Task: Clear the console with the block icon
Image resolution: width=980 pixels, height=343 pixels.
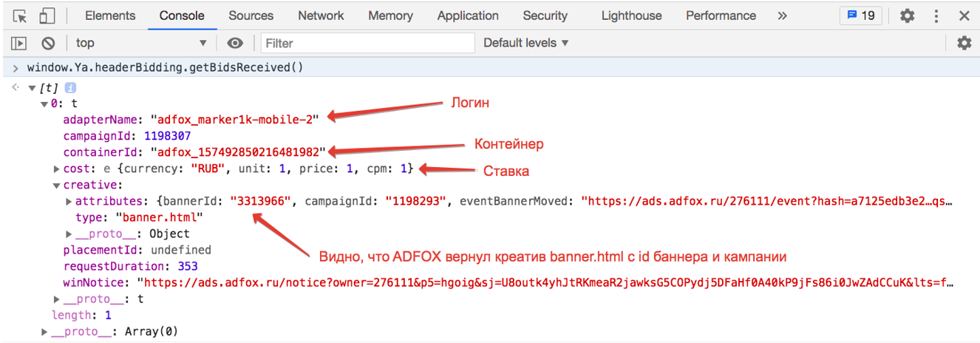Action: click(48, 44)
